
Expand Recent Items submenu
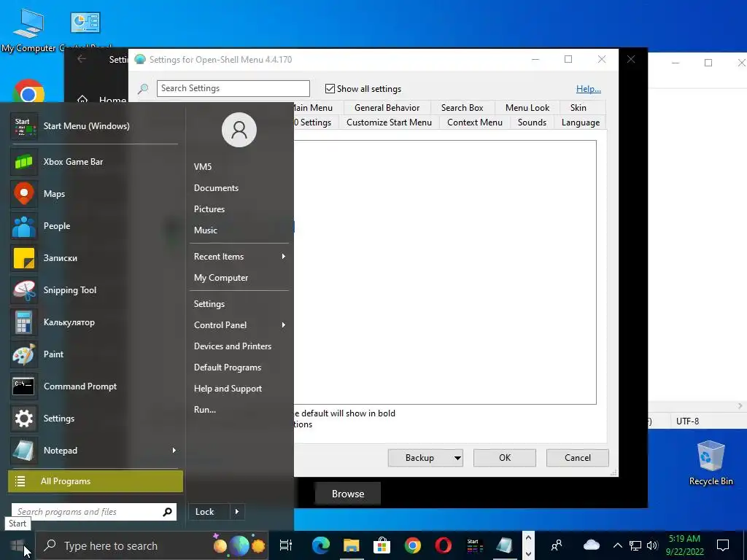point(284,257)
